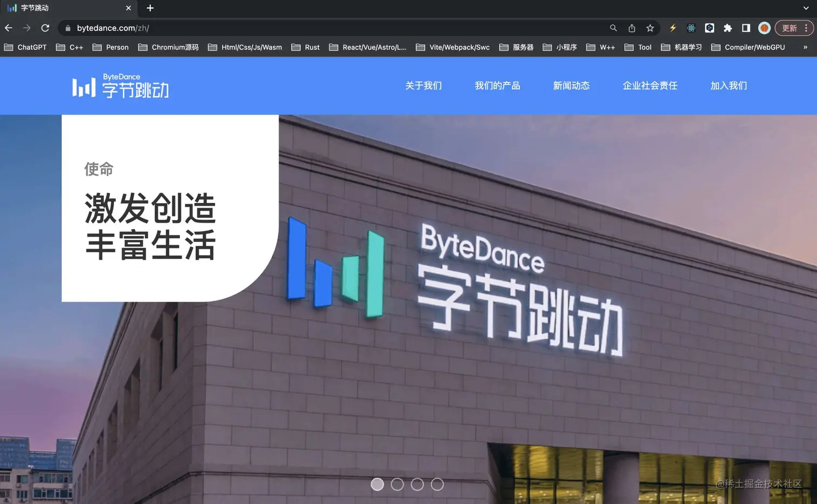The width and height of the screenshot is (817, 504).
Task: Open the 新闻动态 navigation menu
Action: (x=572, y=86)
